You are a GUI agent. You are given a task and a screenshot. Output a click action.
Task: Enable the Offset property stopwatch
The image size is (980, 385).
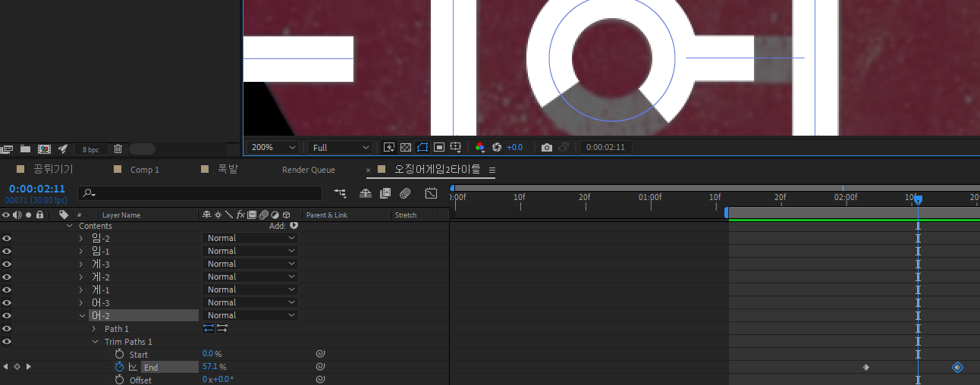[119, 380]
